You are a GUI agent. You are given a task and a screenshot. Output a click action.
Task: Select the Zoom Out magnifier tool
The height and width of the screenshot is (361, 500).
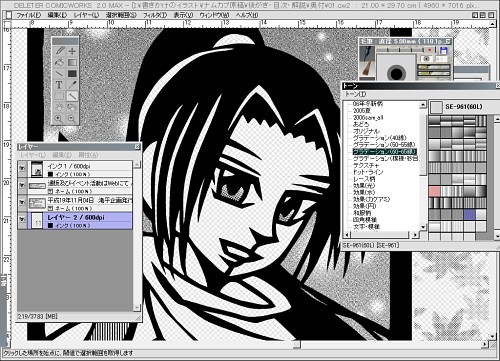pyautogui.click(x=72, y=118)
